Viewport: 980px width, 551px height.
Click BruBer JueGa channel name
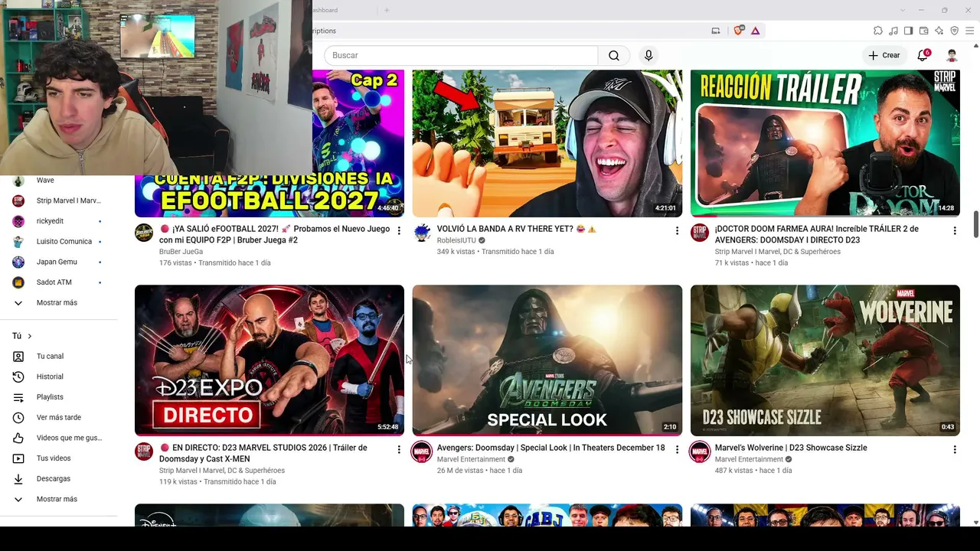tap(181, 252)
